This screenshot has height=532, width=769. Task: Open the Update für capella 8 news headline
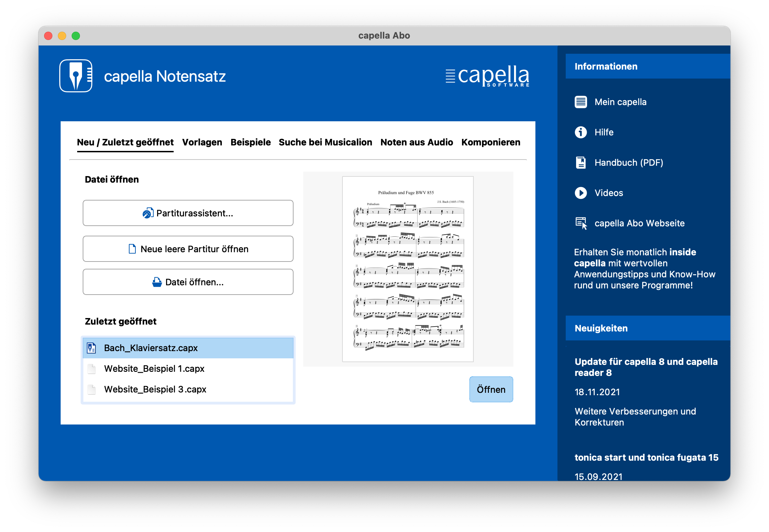pos(646,367)
